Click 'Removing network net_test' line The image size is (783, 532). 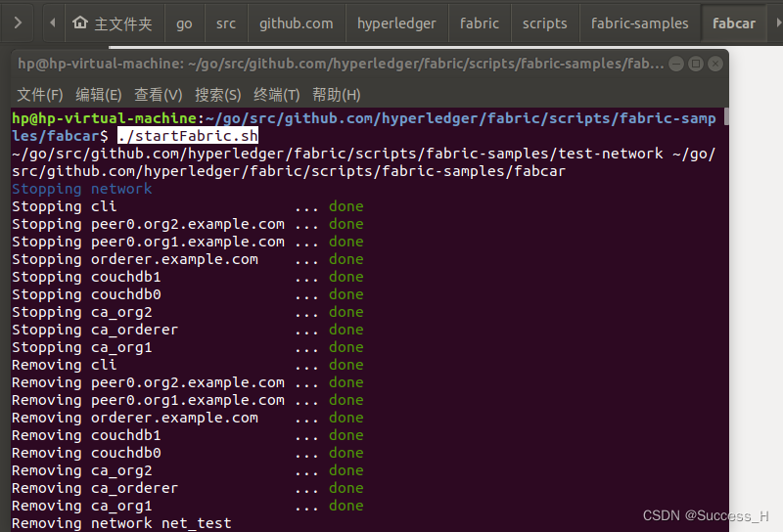point(121,523)
